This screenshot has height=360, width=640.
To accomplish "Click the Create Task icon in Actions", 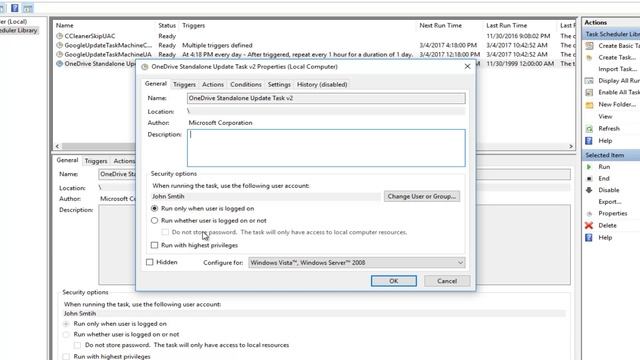I will 589,58.
